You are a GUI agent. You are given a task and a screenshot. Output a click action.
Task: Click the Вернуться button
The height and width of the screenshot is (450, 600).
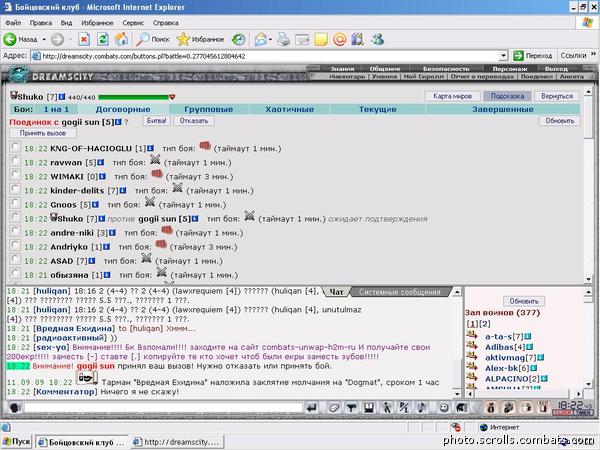coord(557,96)
